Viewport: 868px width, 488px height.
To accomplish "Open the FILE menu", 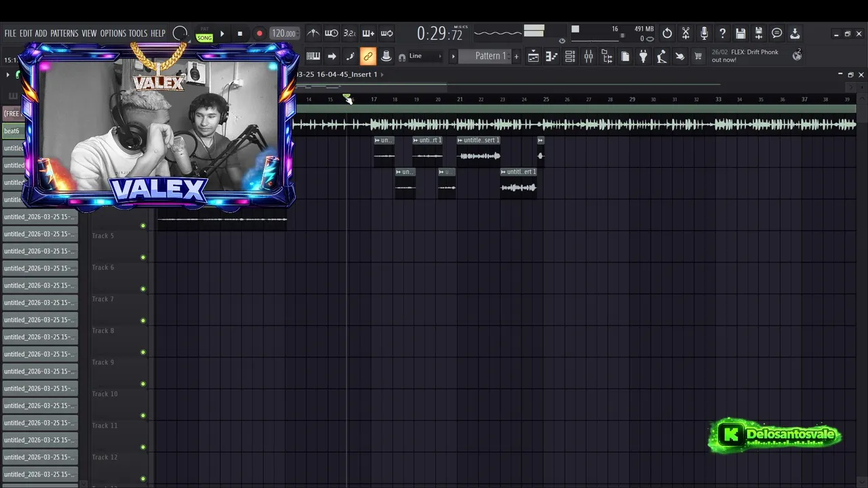I will (10, 33).
